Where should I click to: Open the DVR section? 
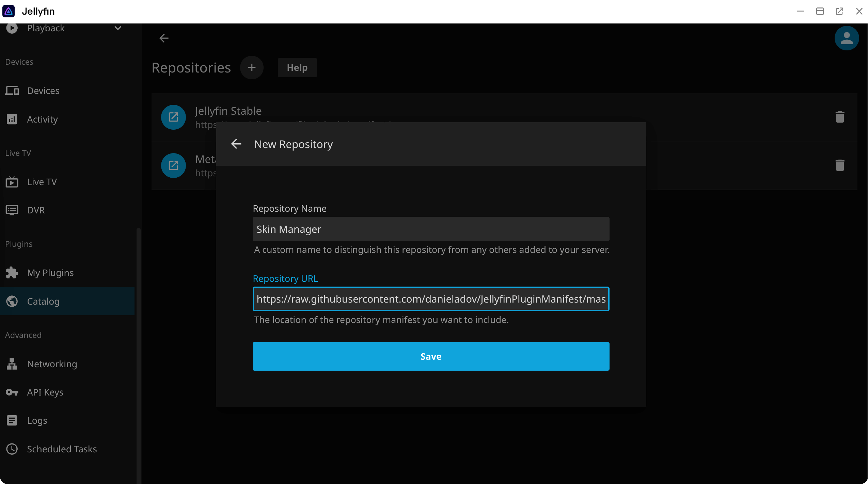(x=36, y=210)
